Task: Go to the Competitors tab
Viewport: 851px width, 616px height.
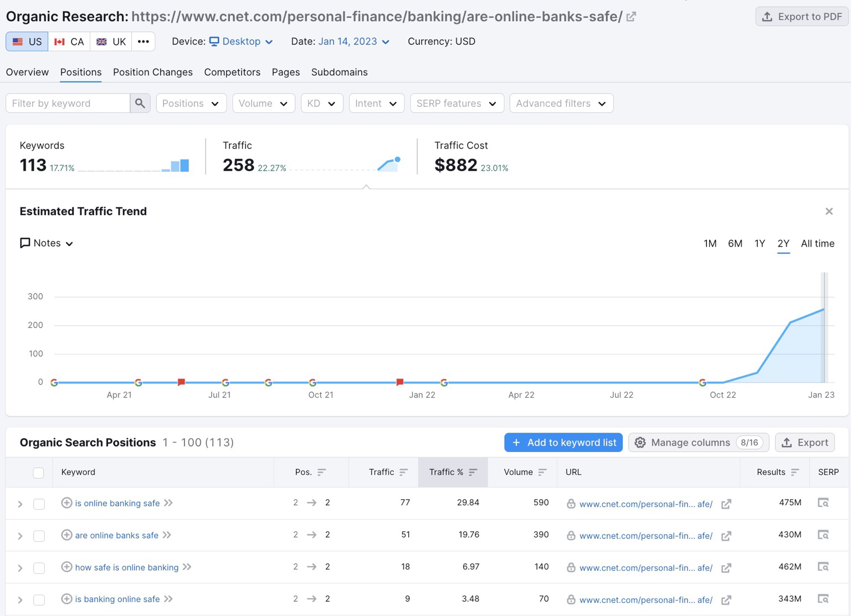Action: click(x=232, y=72)
